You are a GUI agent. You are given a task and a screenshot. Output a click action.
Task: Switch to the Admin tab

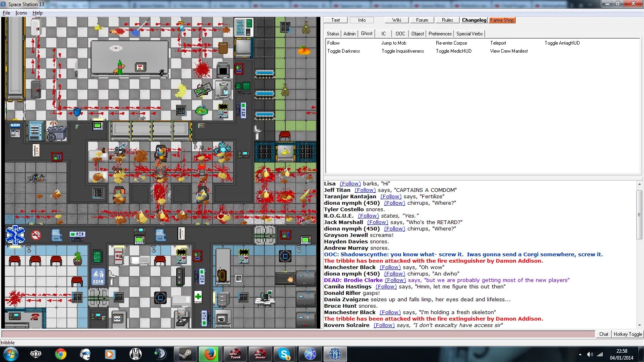tap(349, 34)
